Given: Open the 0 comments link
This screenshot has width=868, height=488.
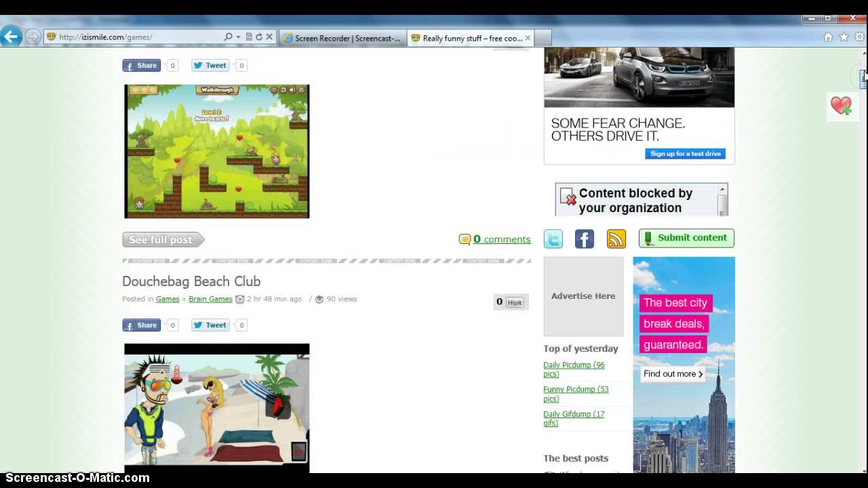Looking at the screenshot, I should coord(502,239).
